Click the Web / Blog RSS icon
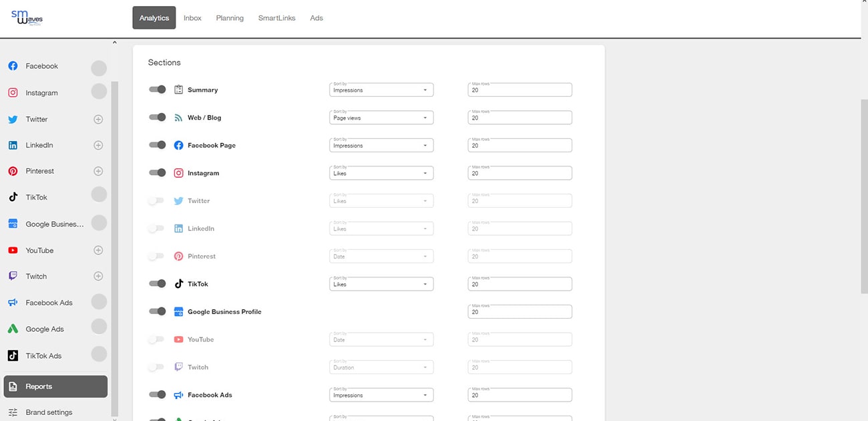Viewport: 868px width, 421px height. point(178,118)
